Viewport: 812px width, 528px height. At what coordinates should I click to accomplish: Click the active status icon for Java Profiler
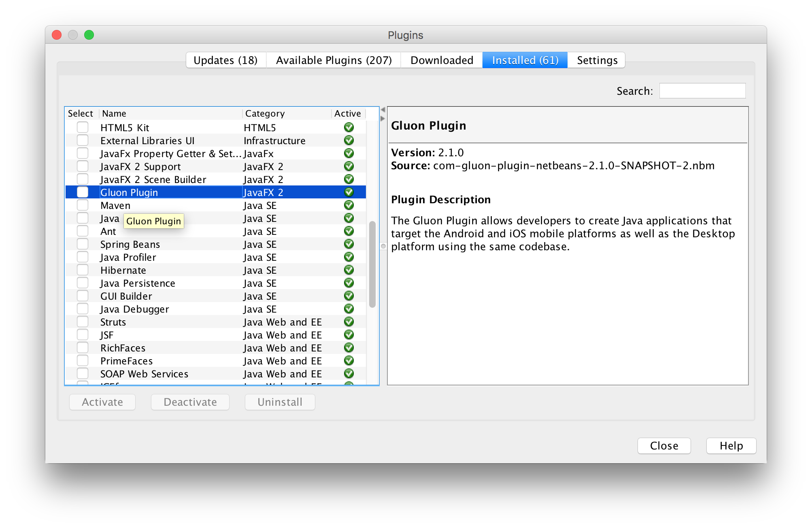pyautogui.click(x=349, y=257)
